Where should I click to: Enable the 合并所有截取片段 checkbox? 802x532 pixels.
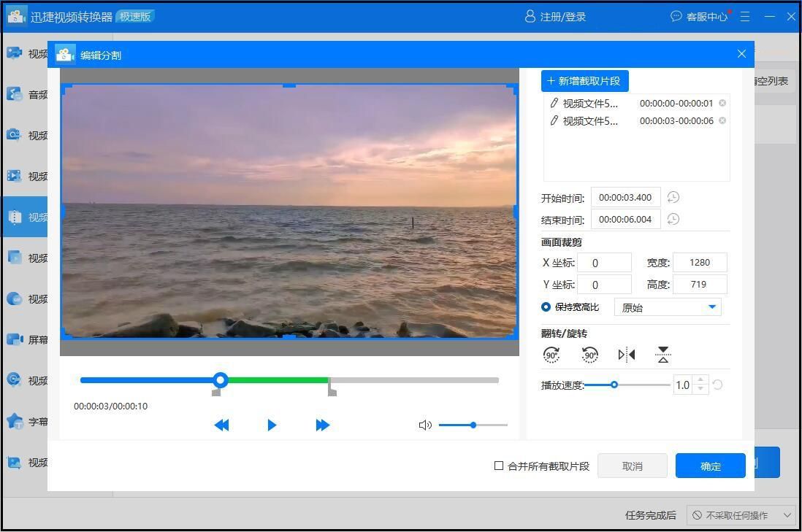click(x=499, y=466)
